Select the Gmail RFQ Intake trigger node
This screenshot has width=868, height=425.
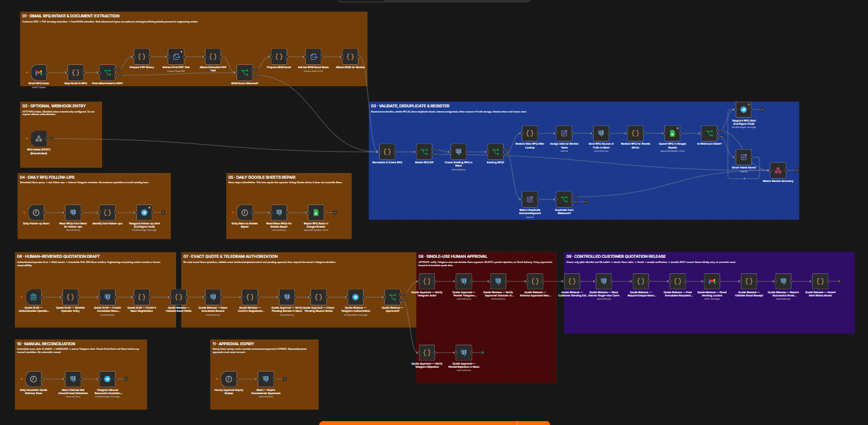pyautogui.click(x=39, y=73)
